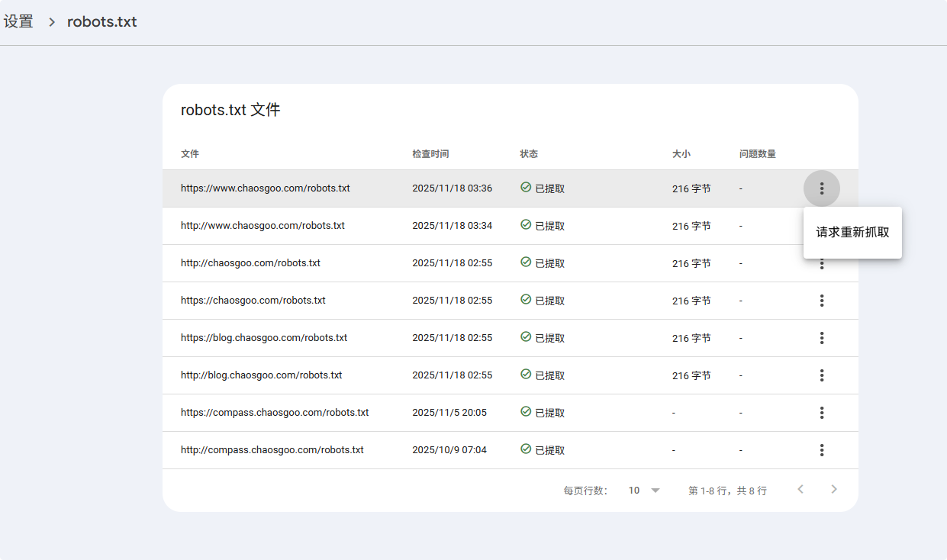Go back to 设置 via breadcrumb
This screenshot has height=560, width=947.
[18, 22]
